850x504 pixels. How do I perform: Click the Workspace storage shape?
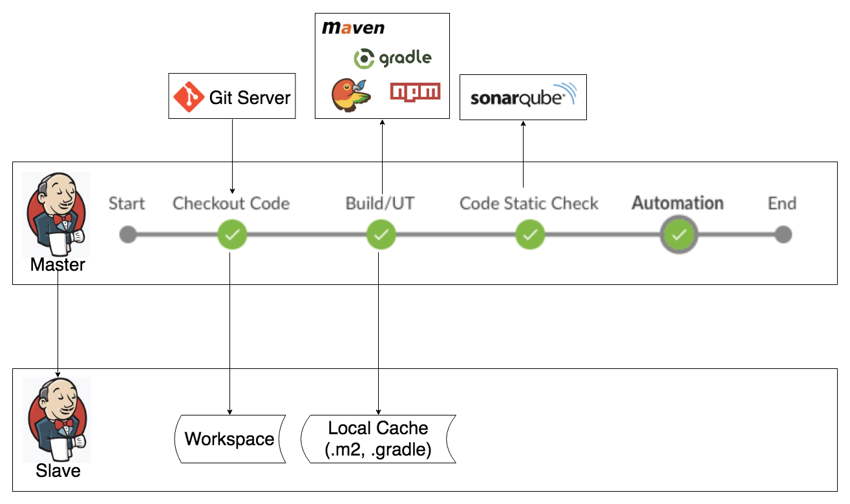point(230,439)
